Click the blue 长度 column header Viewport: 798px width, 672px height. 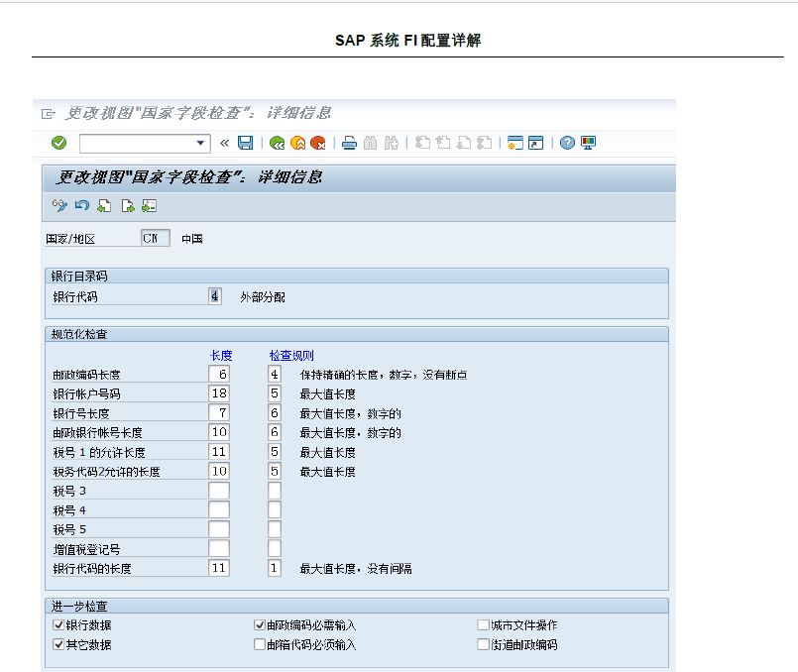coord(221,355)
